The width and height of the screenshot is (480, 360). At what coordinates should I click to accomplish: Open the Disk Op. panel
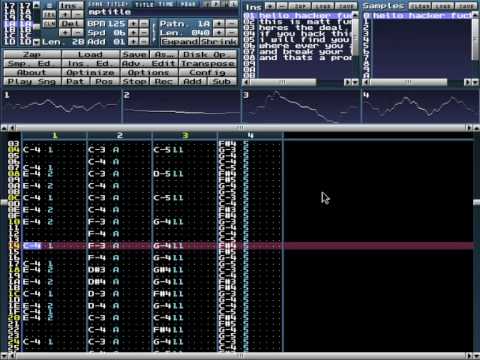(208, 54)
